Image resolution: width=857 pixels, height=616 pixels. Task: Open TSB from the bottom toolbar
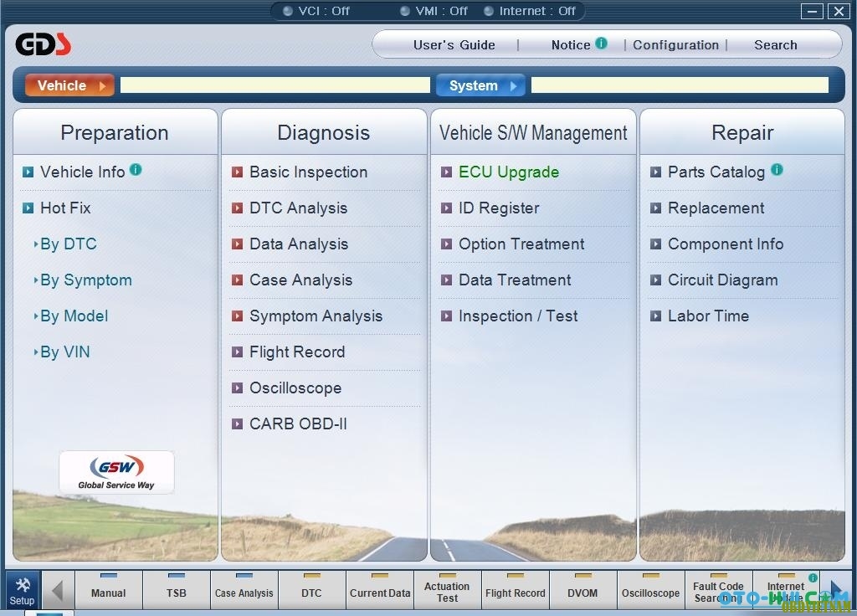pyautogui.click(x=177, y=588)
